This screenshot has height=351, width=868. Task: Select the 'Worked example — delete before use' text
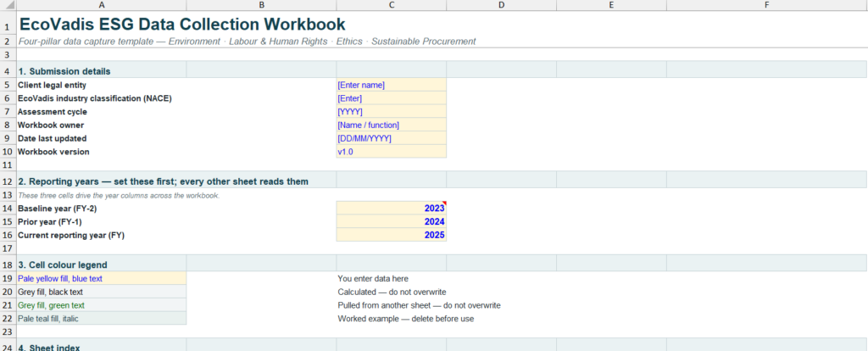[406, 319]
